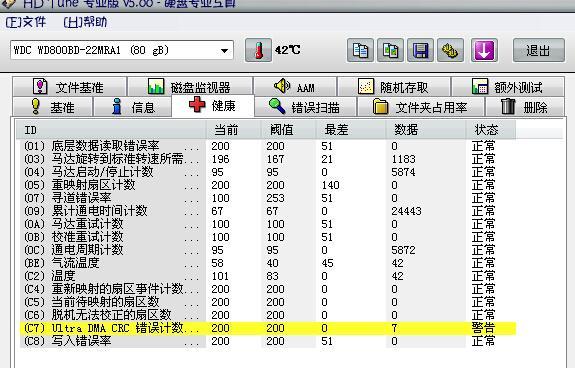Screen dimensions: 575x368
Task: Switch to the AAM tab
Action: point(295,87)
